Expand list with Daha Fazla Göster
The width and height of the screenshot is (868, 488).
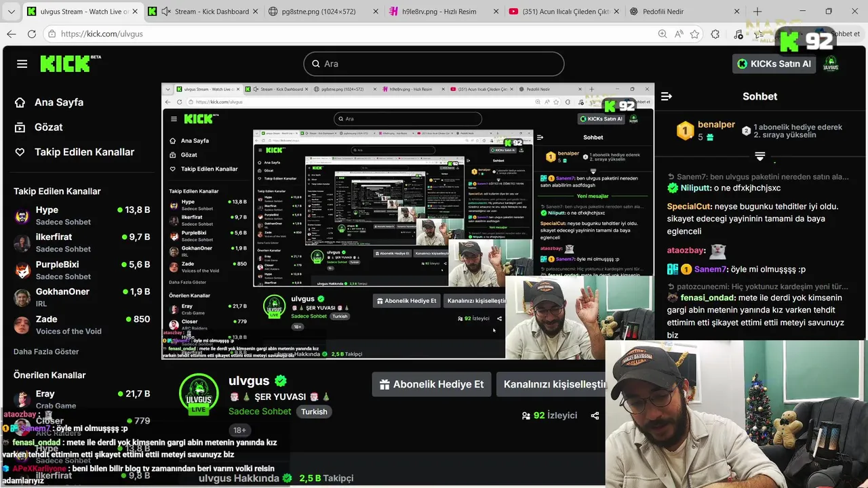pyautogui.click(x=46, y=352)
